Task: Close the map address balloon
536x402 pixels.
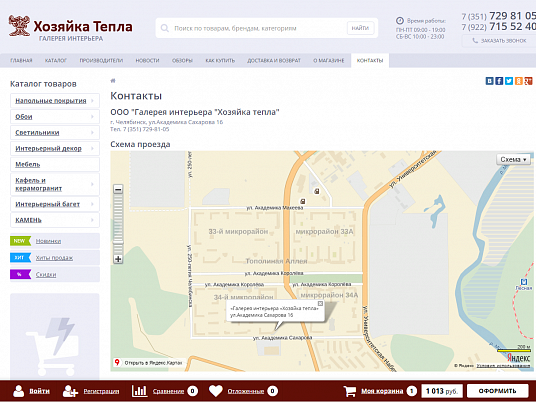Action: tap(320, 303)
